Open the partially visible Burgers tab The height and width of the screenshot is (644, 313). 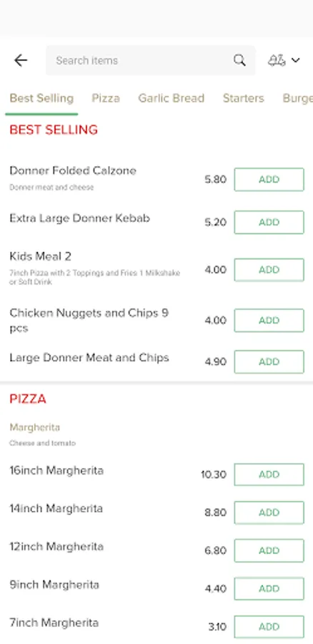point(298,98)
